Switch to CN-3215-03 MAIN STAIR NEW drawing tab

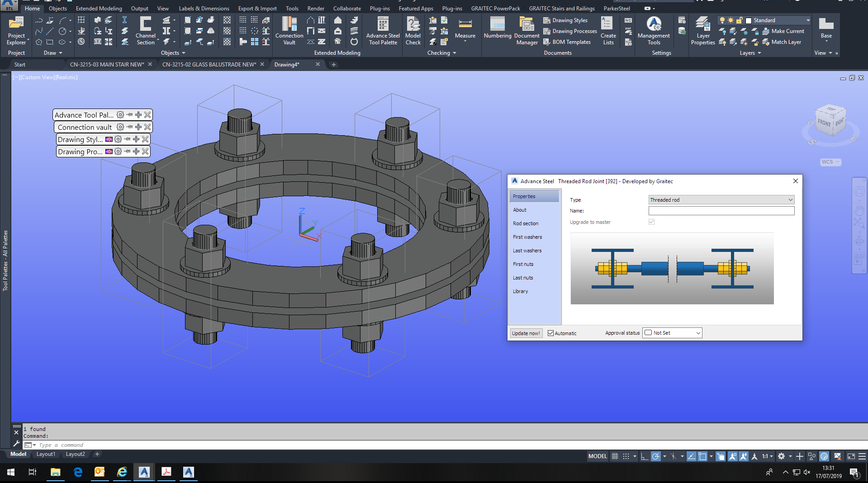click(107, 65)
